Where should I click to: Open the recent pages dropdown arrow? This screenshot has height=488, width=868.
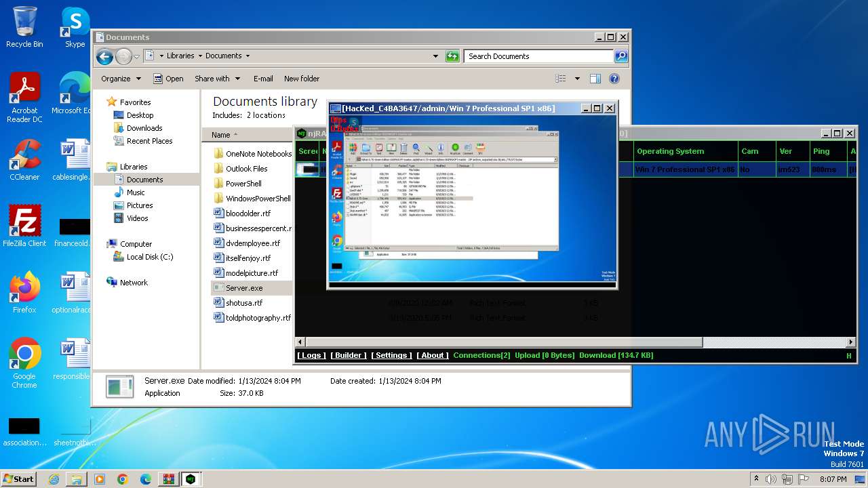coord(136,56)
